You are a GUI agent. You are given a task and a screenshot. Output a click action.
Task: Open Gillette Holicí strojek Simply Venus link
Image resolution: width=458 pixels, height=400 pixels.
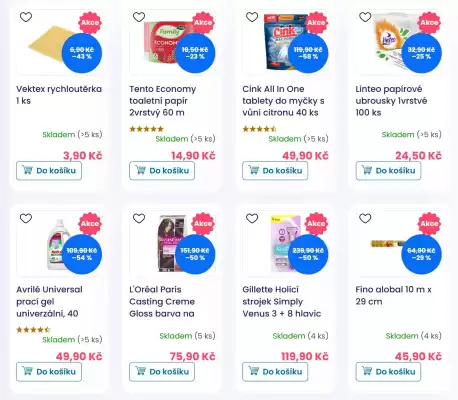point(282,302)
